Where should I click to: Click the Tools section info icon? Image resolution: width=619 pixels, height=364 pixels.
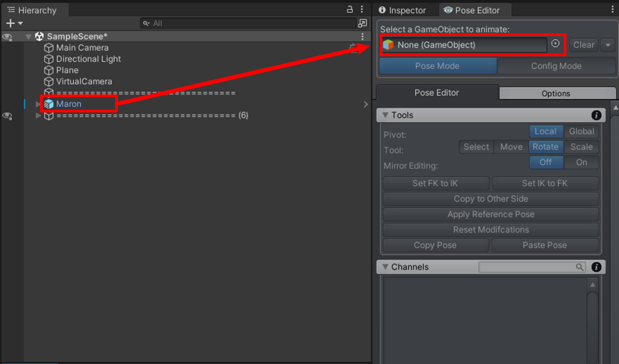point(596,115)
